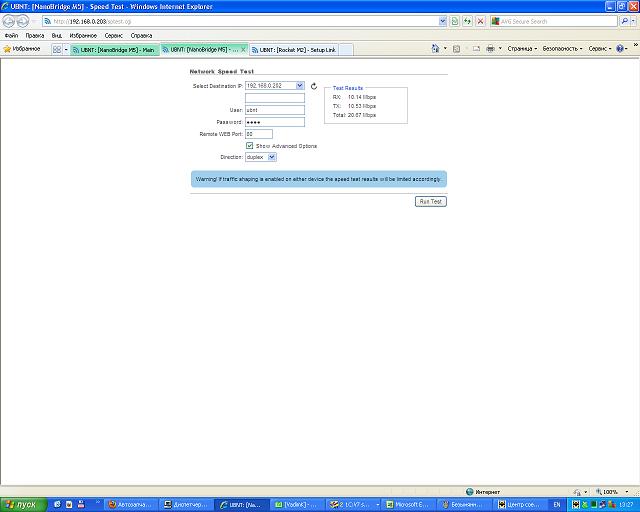Screen dimensions: 640x512
Task: Click the first Quick Launch icon by Start
Action: [x=57, y=505]
